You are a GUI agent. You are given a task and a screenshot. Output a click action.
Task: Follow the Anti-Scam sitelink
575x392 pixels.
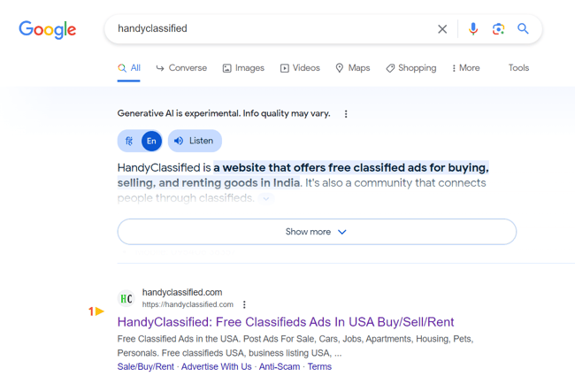click(280, 366)
